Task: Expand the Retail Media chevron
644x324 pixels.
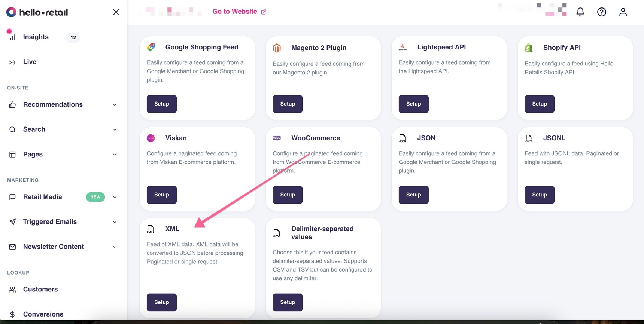Action: coord(115,197)
